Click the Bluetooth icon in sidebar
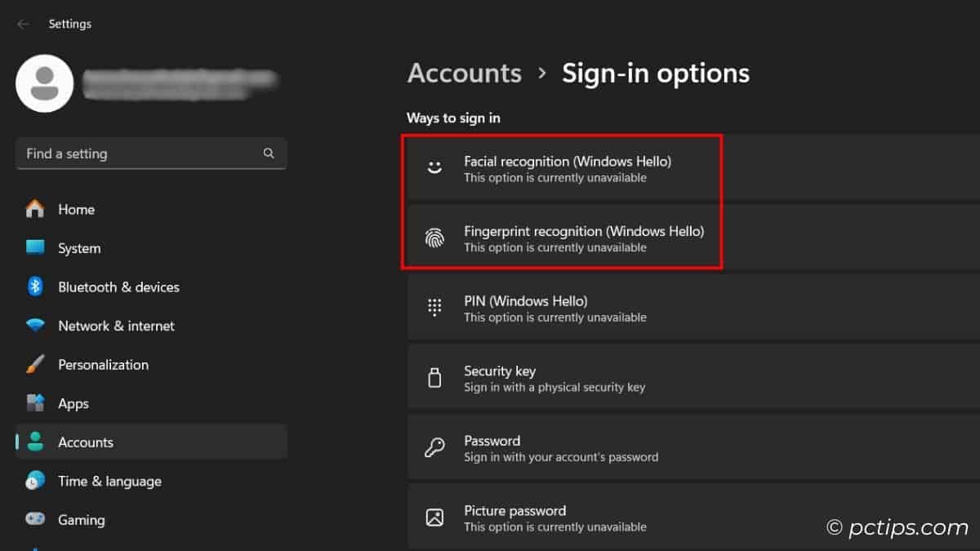This screenshot has height=551, width=980. pos(35,287)
